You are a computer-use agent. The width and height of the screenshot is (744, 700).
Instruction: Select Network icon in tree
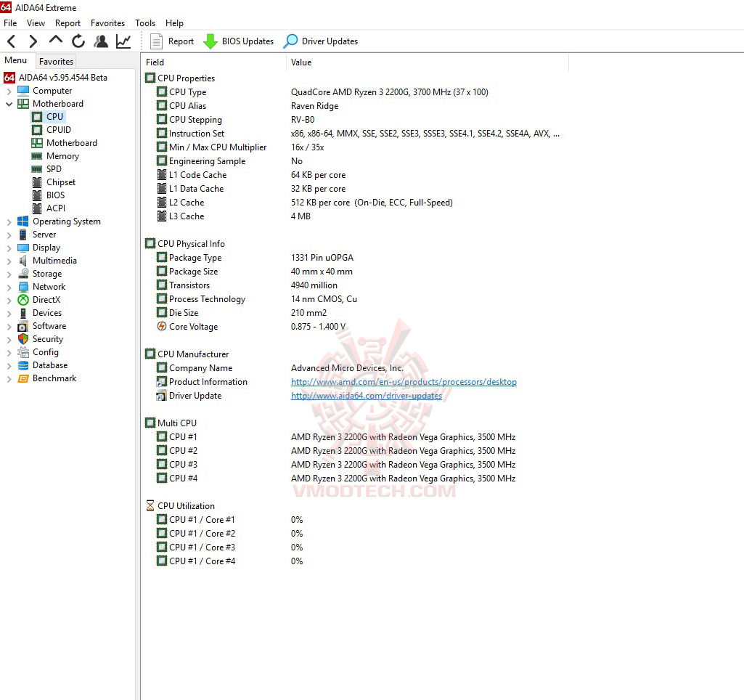(23, 287)
